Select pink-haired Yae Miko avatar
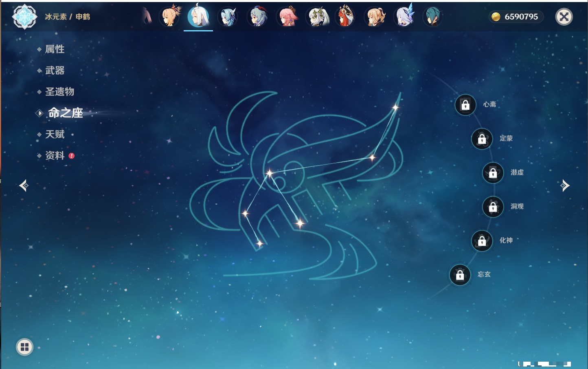 tap(287, 17)
